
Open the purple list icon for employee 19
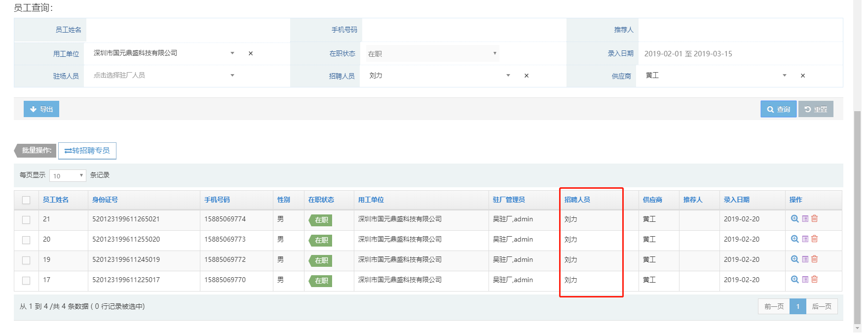coord(805,259)
